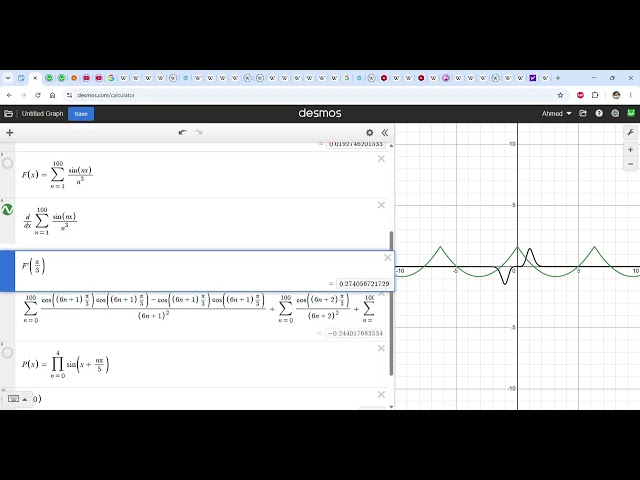The width and height of the screenshot is (640, 480).
Task: Open the browser profile avatar
Action: pos(616,95)
